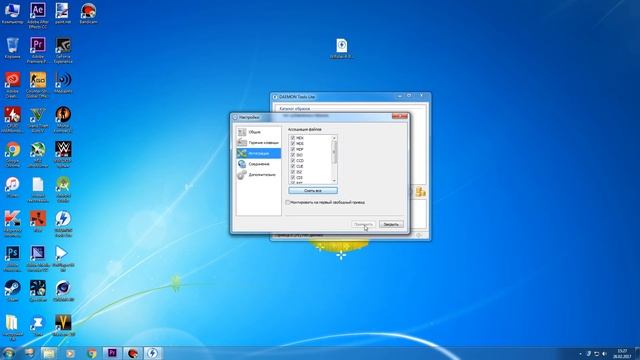Uncheck the MDS file association

tap(293, 144)
